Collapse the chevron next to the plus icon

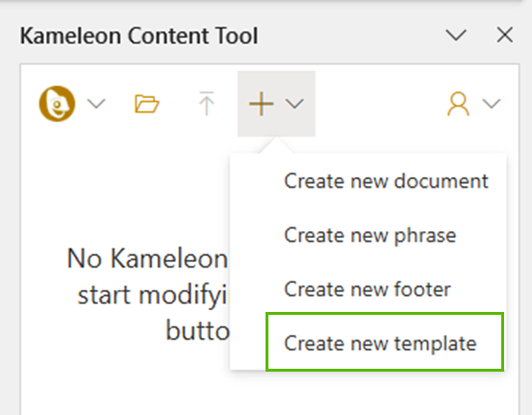tap(294, 104)
